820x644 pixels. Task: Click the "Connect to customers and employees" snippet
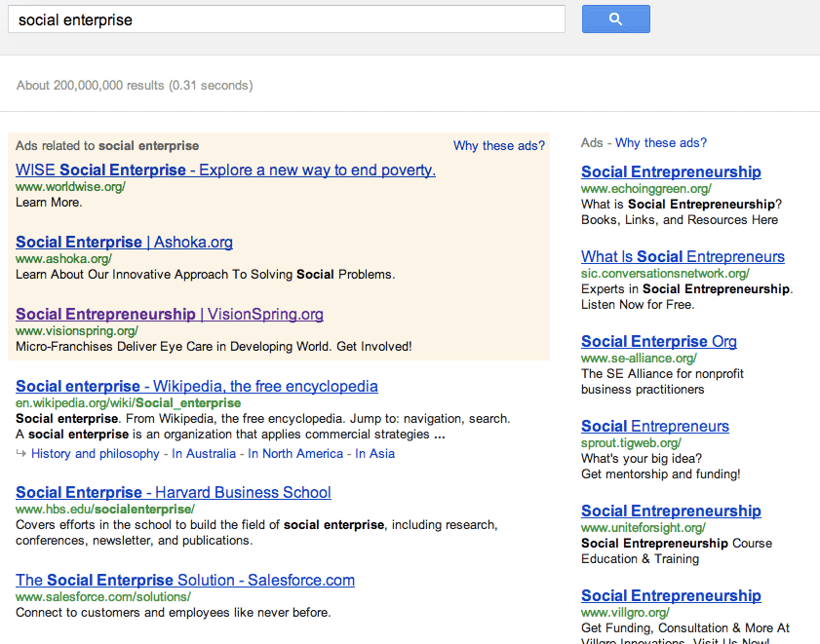[x=174, y=613]
